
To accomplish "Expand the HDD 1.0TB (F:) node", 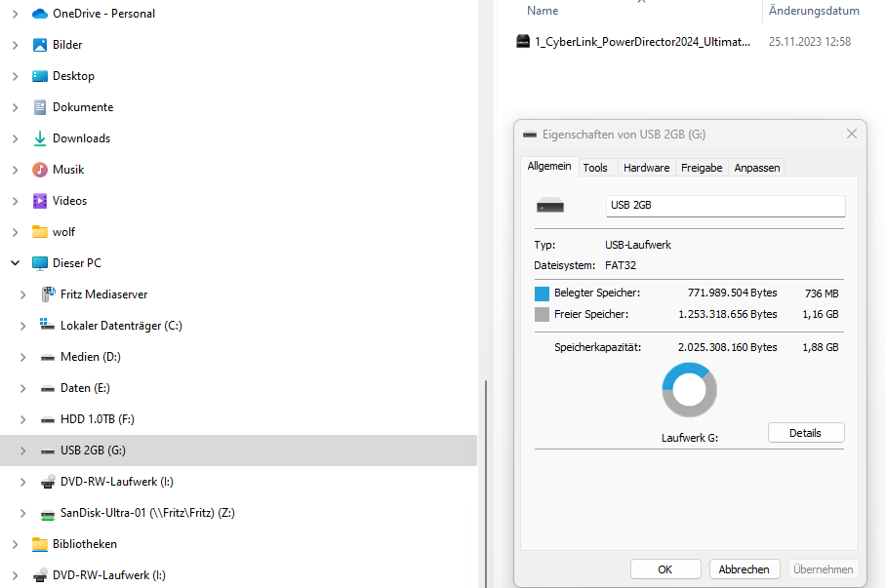I will coord(22,419).
